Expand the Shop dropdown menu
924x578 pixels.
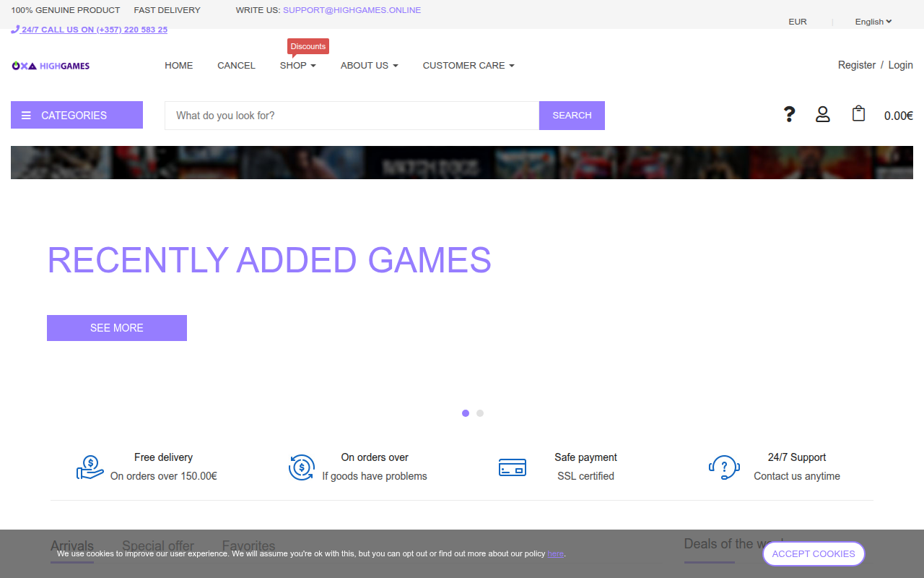298,65
